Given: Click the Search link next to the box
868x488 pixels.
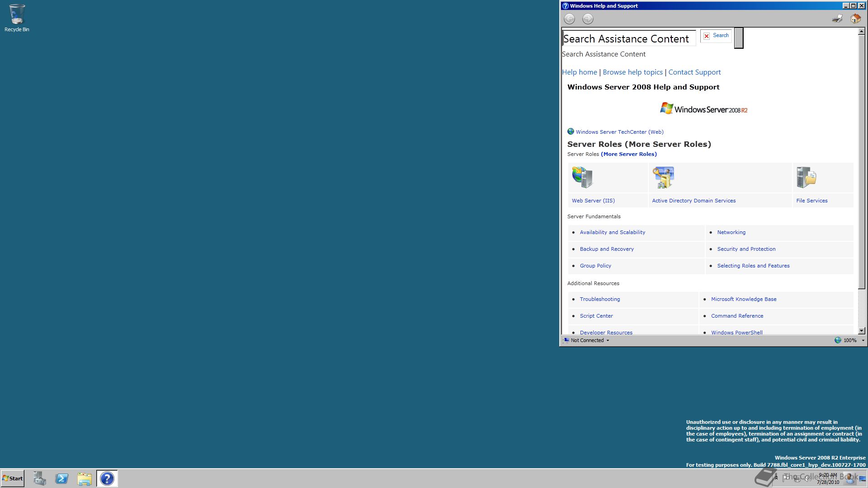Looking at the screenshot, I should [x=721, y=35].
